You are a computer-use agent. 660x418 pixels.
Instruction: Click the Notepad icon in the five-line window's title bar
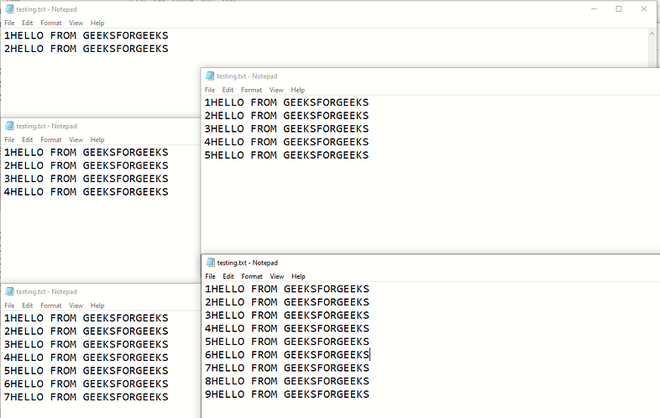[x=210, y=76]
